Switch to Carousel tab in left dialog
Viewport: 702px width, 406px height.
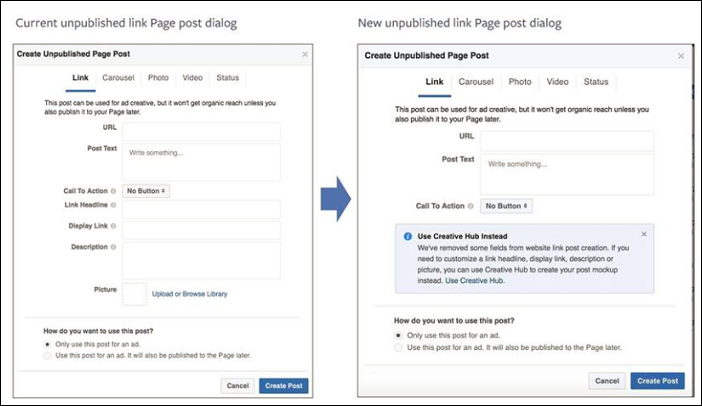click(x=116, y=77)
